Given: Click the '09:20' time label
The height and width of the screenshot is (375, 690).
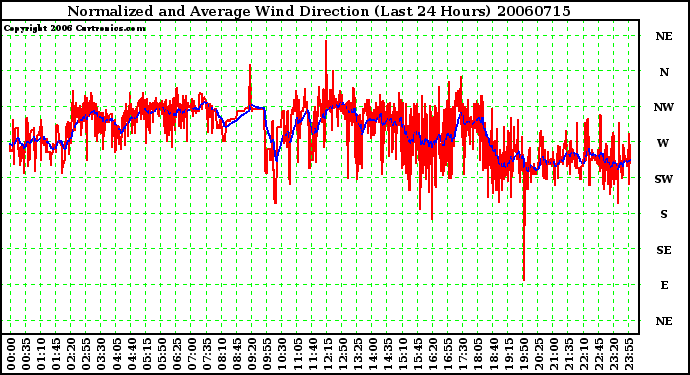Looking at the screenshot, I should tap(252, 354).
